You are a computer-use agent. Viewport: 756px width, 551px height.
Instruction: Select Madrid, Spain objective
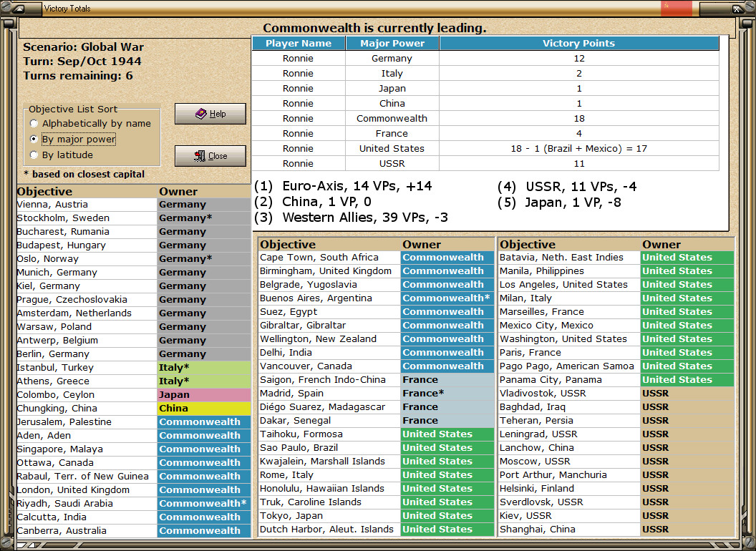pyautogui.click(x=329, y=394)
